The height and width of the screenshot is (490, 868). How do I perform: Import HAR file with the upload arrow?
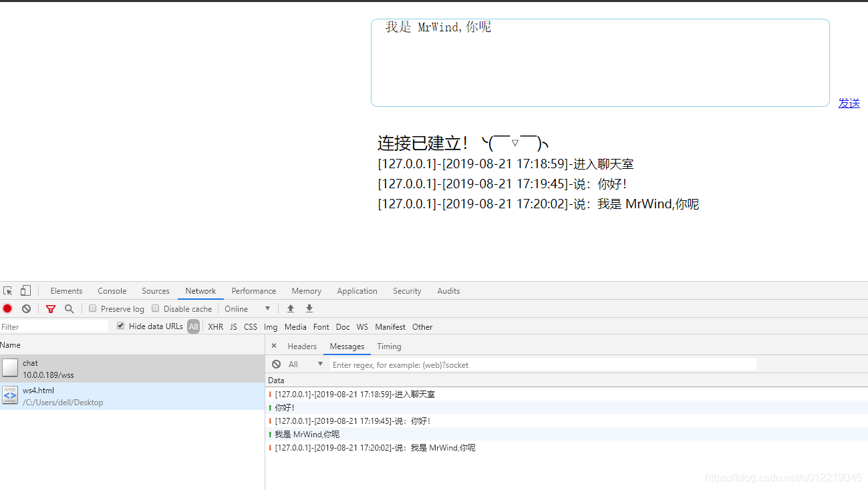coord(291,308)
